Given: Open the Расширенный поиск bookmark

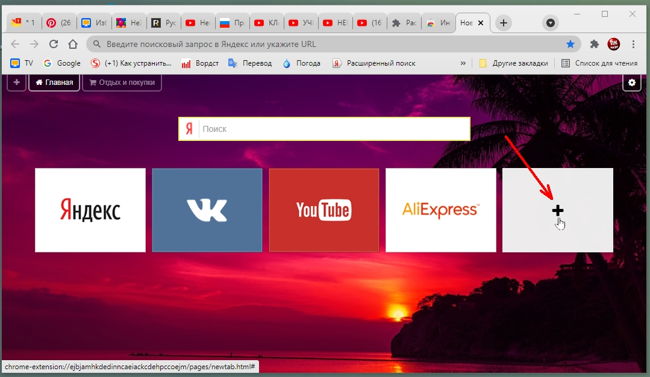Looking at the screenshot, I should pyautogui.click(x=374, y=63).
